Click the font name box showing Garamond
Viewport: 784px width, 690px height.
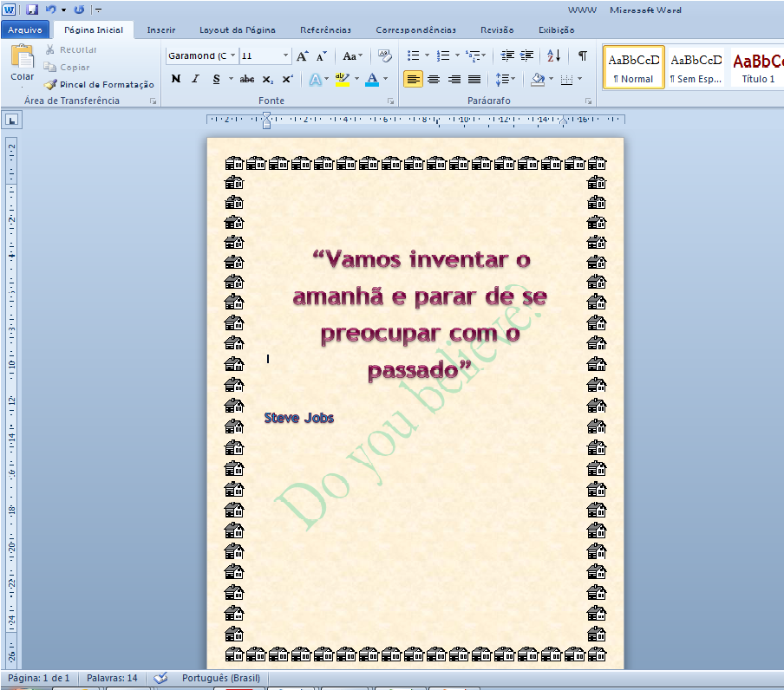[x=197, y=56]
